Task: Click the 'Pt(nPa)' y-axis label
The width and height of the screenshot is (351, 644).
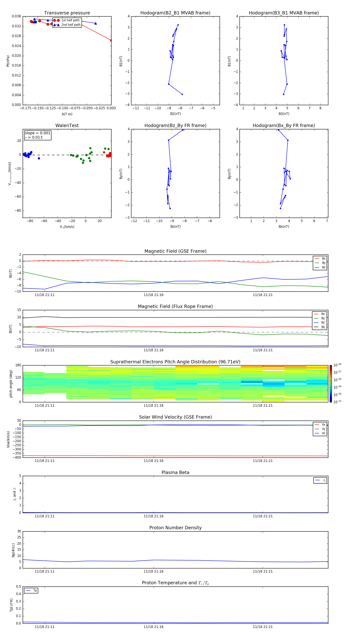Action: (8, 61)
